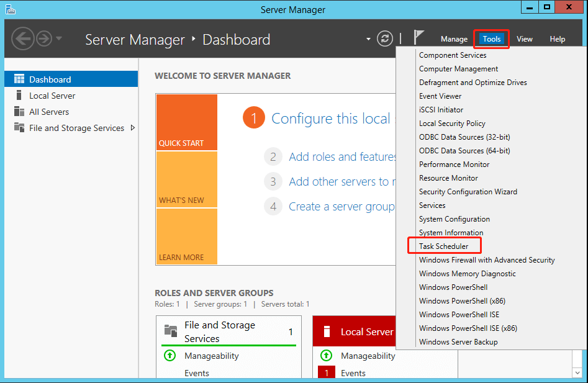Viewport: 588px width, 383px height.
Task: Select Task Scheduler from Tools menu
Action: (x=443, y=246)
